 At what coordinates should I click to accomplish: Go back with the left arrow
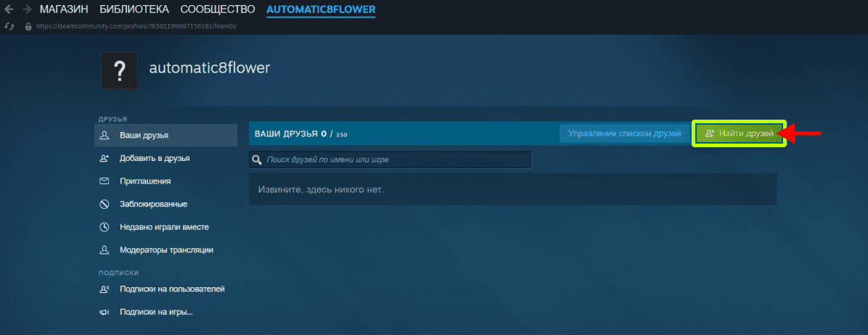pyautogui.click(x=9, y=9)
